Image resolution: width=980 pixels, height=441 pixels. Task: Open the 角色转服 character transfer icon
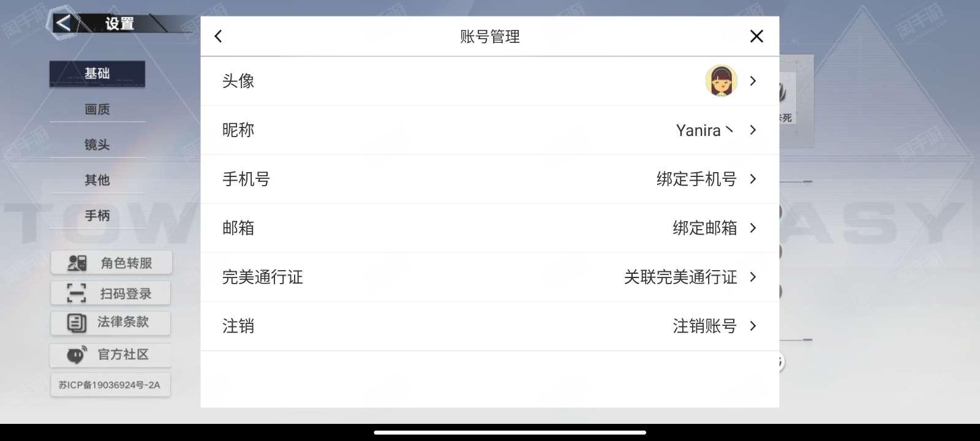coord(77,263)
